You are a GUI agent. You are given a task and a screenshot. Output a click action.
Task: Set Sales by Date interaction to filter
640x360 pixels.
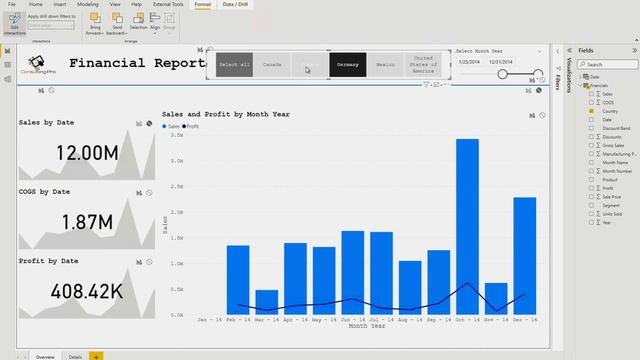tap(139, 124)
